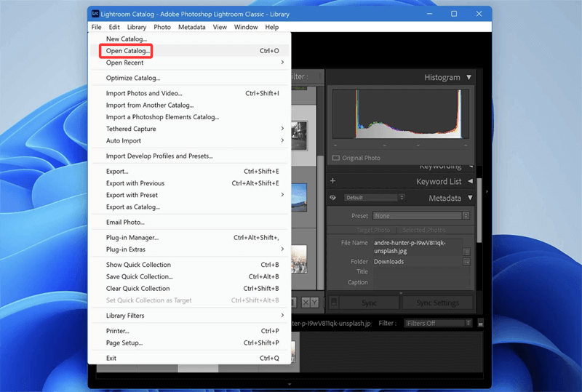The image size is (582, 392).
Task: Open the Help menu
Action: (271, 27)
